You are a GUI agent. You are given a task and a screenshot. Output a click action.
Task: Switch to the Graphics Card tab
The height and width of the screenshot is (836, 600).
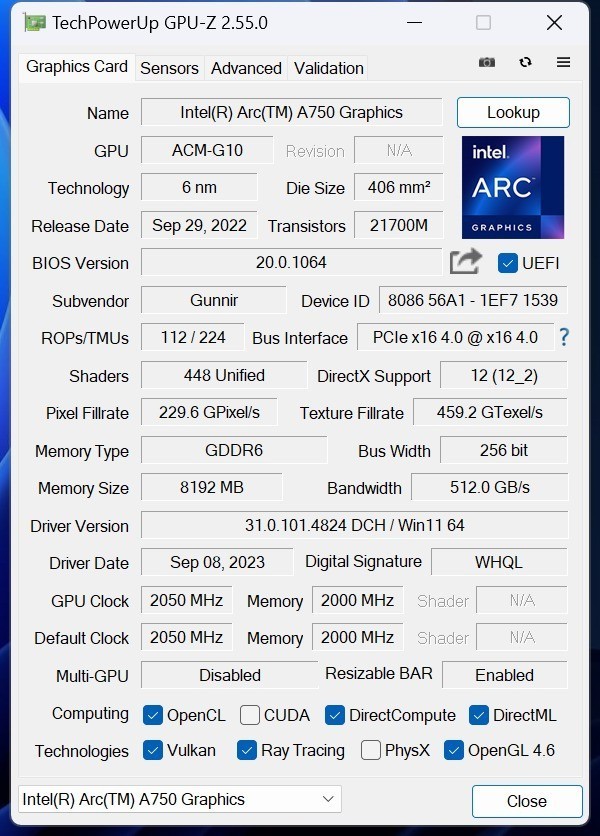[77, 67]
